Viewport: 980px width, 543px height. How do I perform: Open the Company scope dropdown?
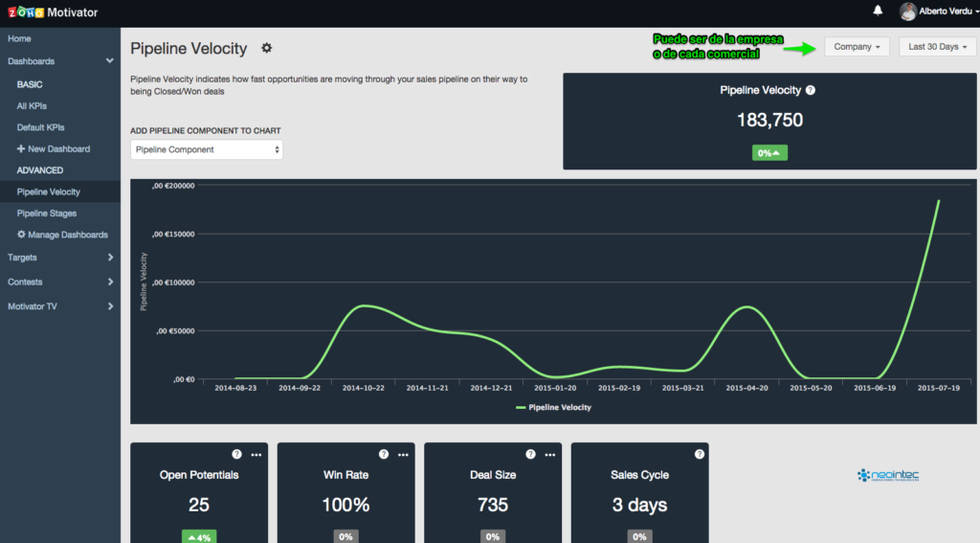pos(857,47)
